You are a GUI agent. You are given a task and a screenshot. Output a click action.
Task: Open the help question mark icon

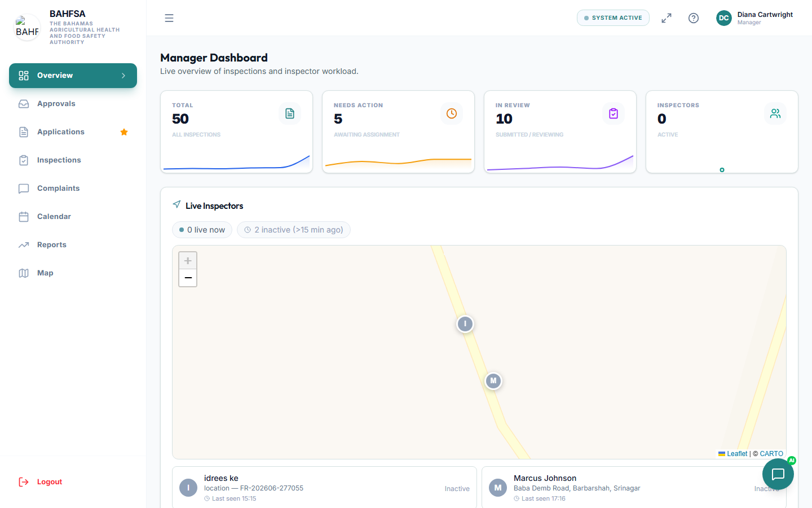tap(694, 18)
